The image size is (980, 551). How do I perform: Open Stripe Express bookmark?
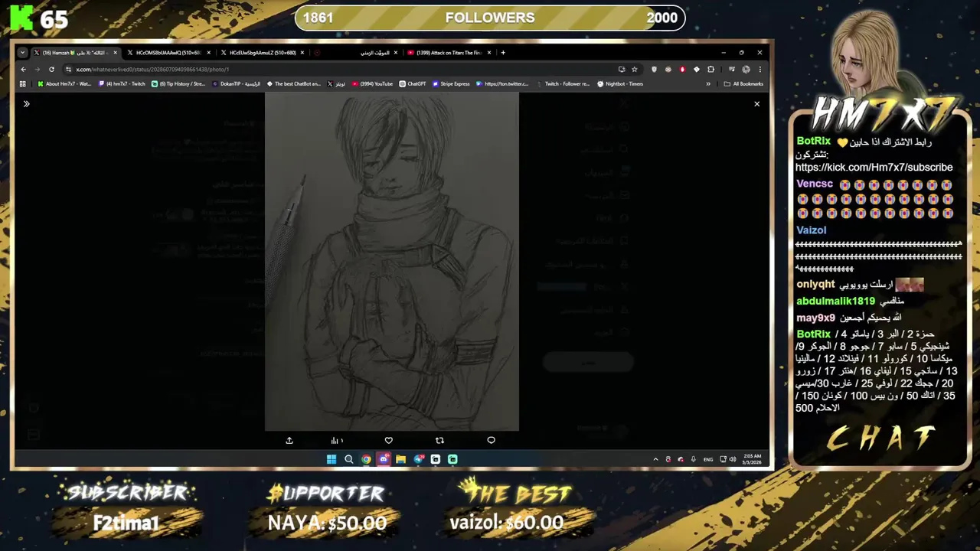coord(451,84)
